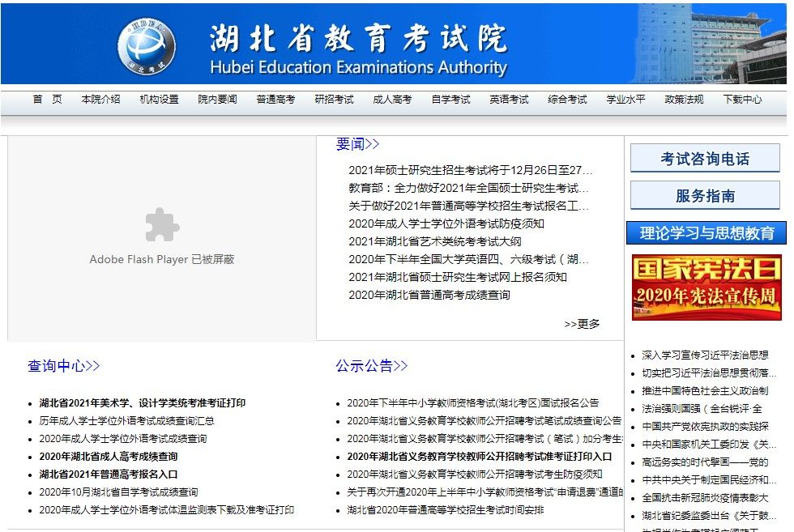Click the 理论学习与思想教育 banner
The image size is (794, 532).
[706, 233]
